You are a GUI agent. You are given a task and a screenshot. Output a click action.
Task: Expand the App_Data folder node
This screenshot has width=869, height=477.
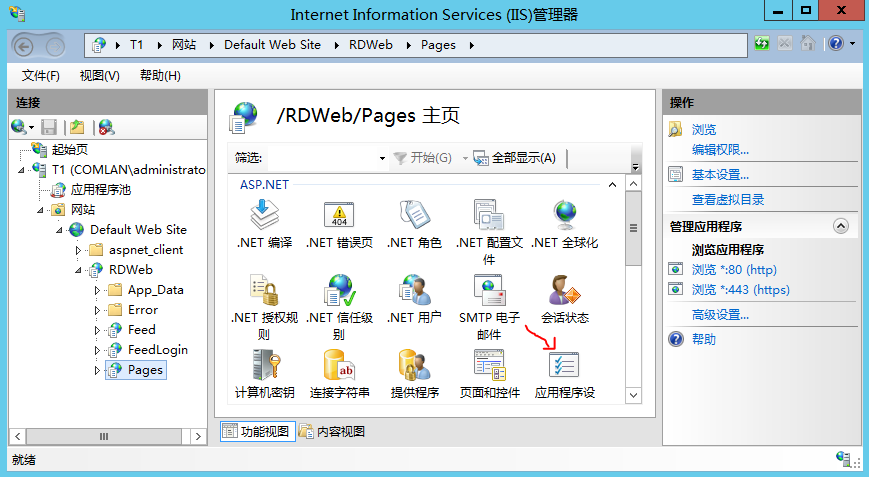[97, 290]
